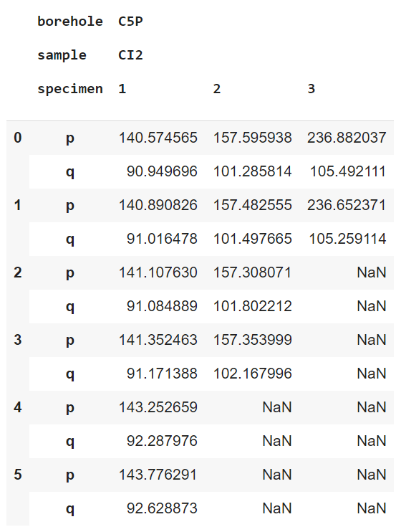This screenshot has height=532, width=396.
Task: Select the 'q' label in row 5
Action: click(x=70, y=509)
